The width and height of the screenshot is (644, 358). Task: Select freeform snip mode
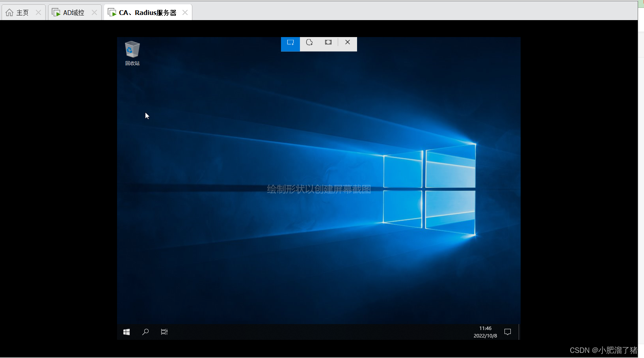309,43
